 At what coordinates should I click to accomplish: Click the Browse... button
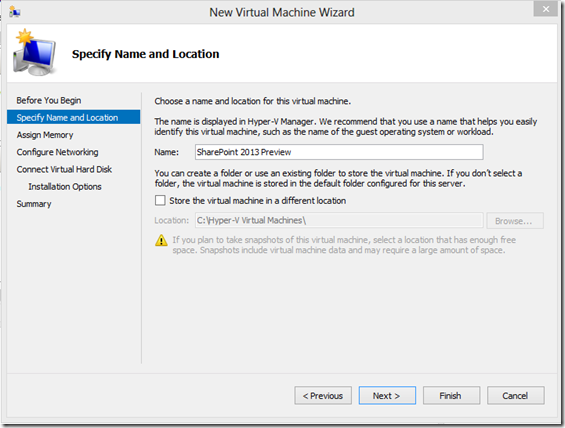[x=515, y=221]
